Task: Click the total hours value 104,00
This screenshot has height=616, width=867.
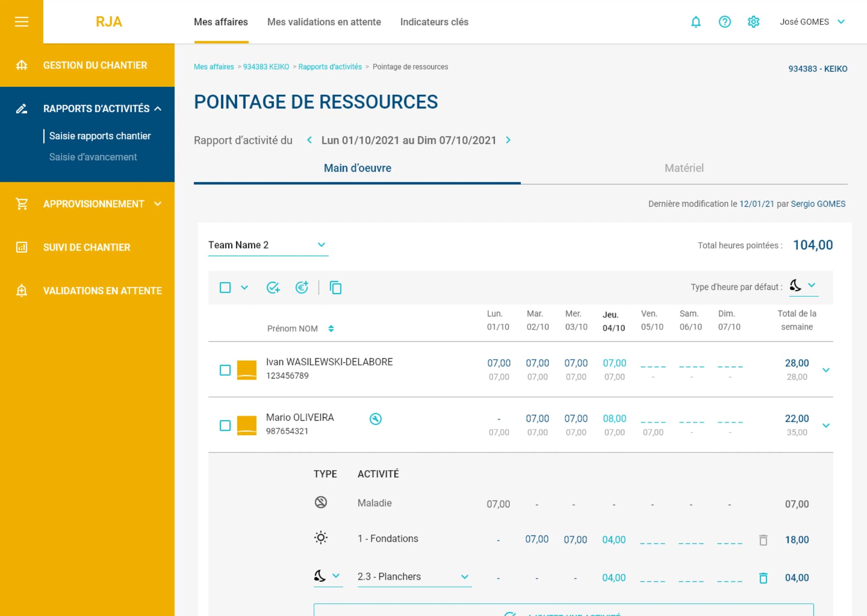Action: tap(813, 245)
